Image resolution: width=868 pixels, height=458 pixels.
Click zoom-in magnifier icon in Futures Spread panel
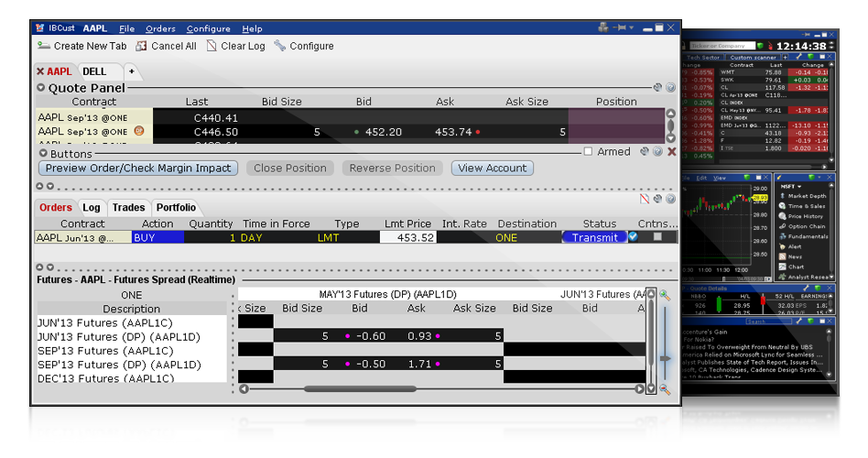click(665, 295)
